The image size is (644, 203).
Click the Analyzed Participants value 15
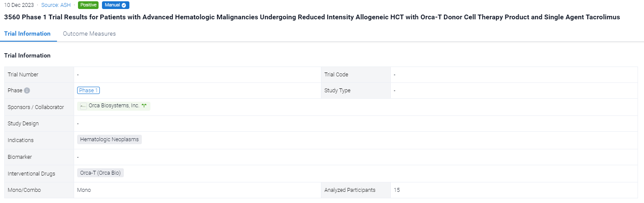coord(397,190)
